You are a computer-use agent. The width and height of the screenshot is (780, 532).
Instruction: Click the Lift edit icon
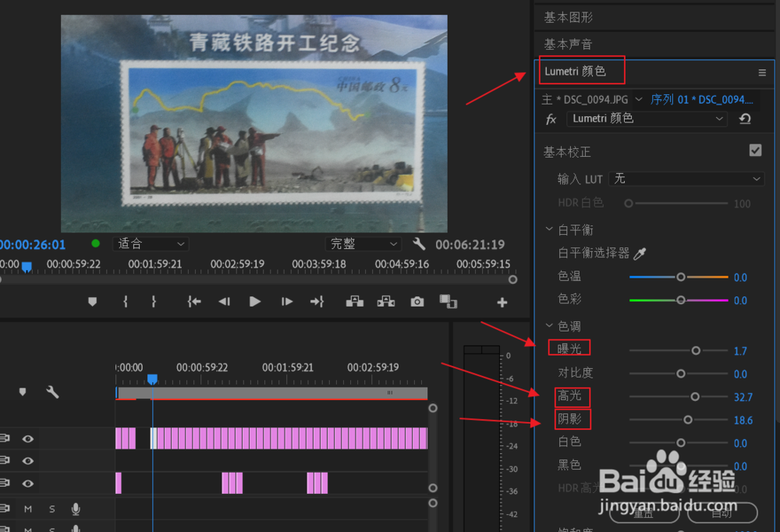coord(355,302)
